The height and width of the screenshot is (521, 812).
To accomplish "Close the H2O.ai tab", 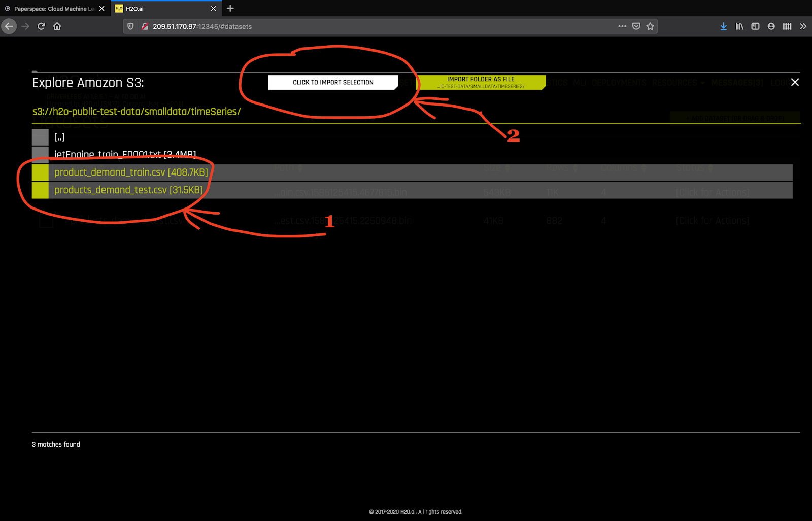I will (213, 9).
